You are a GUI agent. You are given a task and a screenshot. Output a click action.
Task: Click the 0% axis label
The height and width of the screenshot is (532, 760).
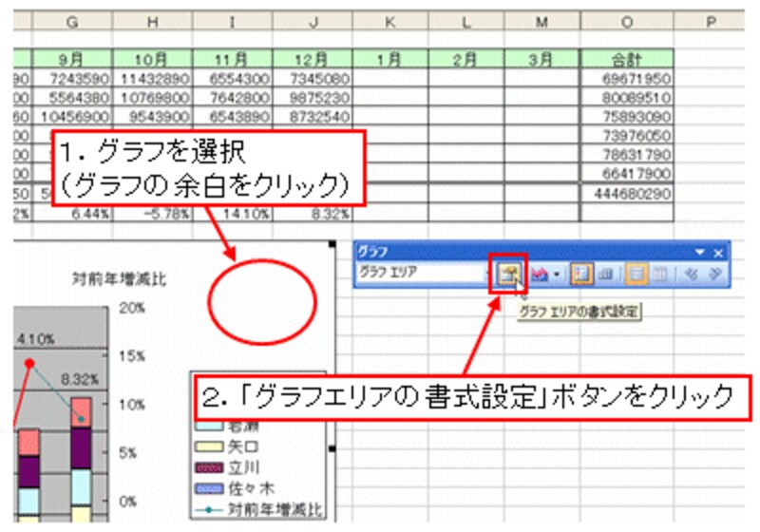[x=128, y=502]
